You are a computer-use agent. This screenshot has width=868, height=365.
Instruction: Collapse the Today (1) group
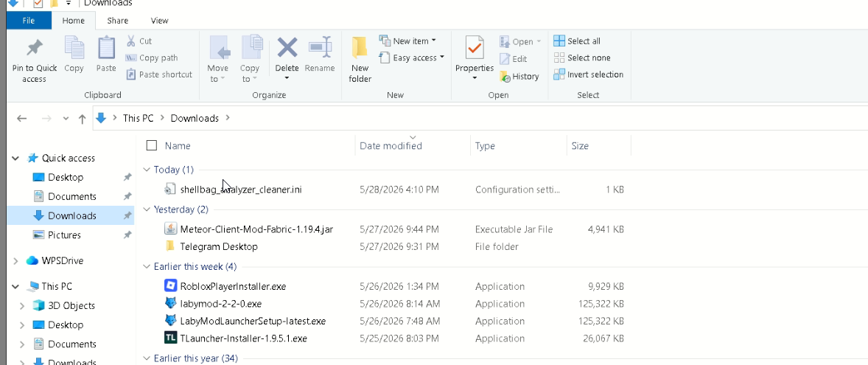point(147,170)
